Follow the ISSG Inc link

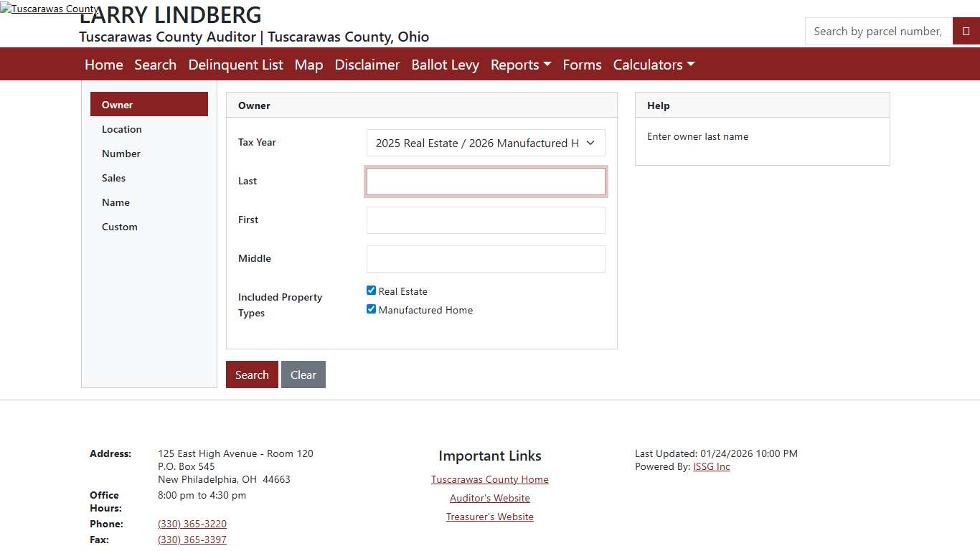tap(711, 466)
